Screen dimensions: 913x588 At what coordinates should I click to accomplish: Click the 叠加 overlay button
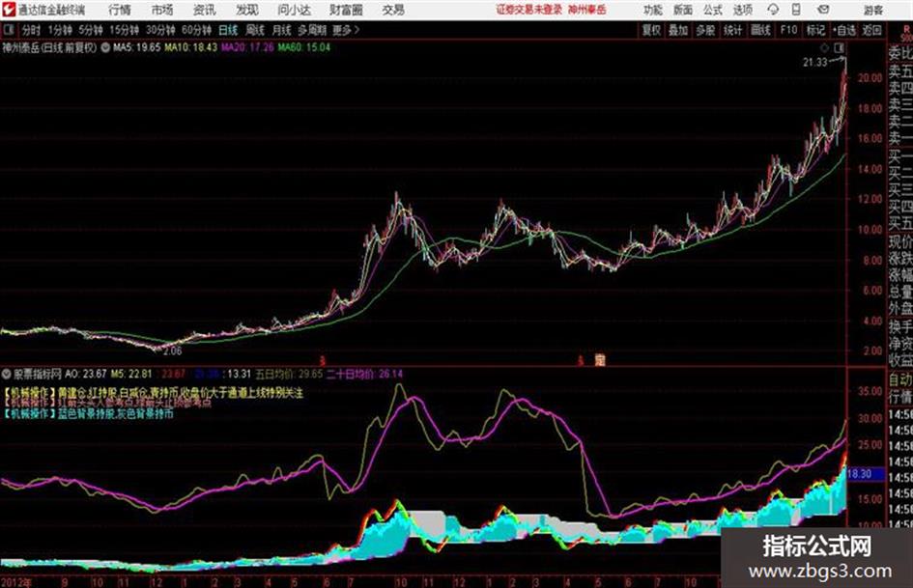[x=678, y=30]
